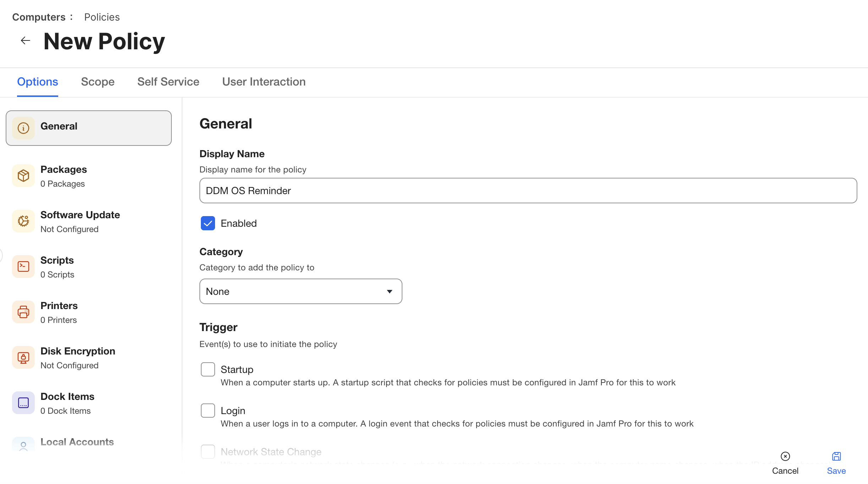Click the Packages box icon
This screenshot has width=868, height=484.
coord(23,176)
